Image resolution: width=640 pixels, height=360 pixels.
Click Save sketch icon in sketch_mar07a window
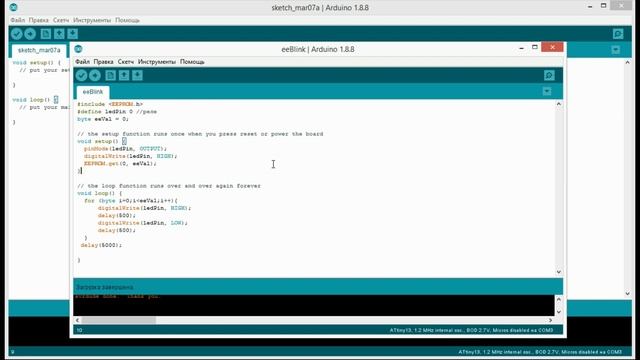[73, 34]
